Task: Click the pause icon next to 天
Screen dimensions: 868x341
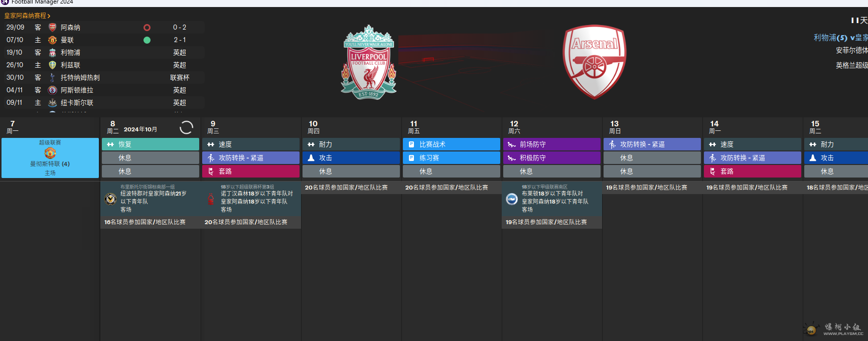Action: tap(854, 21)
